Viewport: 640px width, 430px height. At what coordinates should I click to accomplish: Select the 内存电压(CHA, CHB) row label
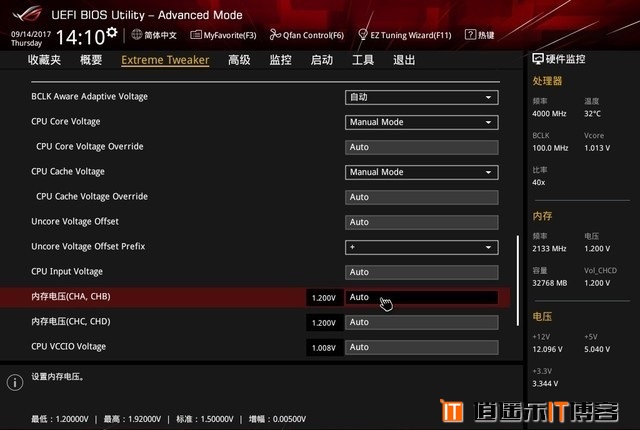[71, 297]
